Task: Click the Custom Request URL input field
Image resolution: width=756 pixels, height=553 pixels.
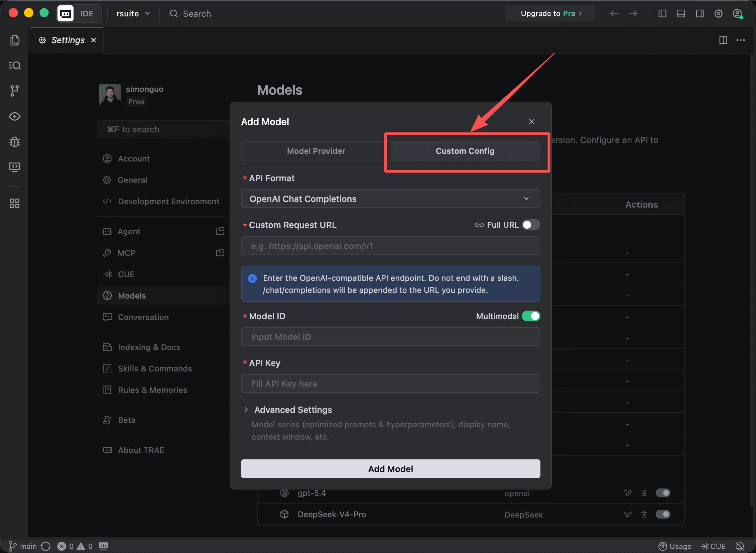Action: [x=391, y=246]
